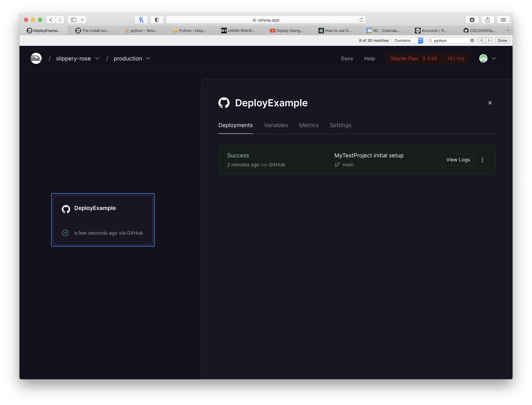Show the tab overview grid icon
532x405 pixels.
click(503, 20)
